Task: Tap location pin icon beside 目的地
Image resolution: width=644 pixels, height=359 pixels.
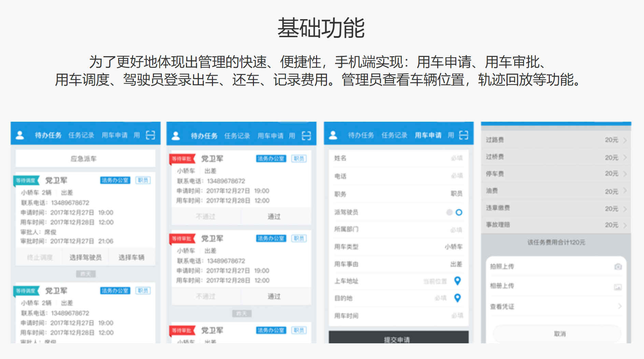Action: point(457,298)
